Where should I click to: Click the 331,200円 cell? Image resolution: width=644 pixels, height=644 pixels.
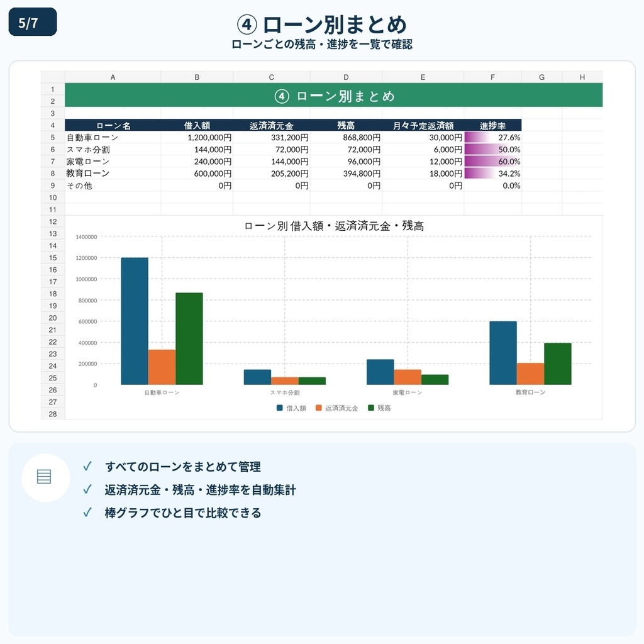pos(271,137)
